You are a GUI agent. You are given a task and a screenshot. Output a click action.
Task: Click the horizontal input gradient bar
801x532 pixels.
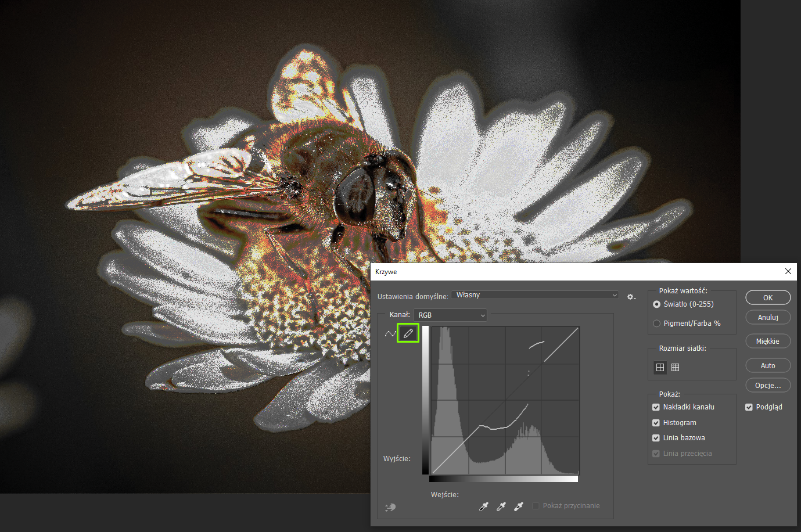[x=504, y=479]
